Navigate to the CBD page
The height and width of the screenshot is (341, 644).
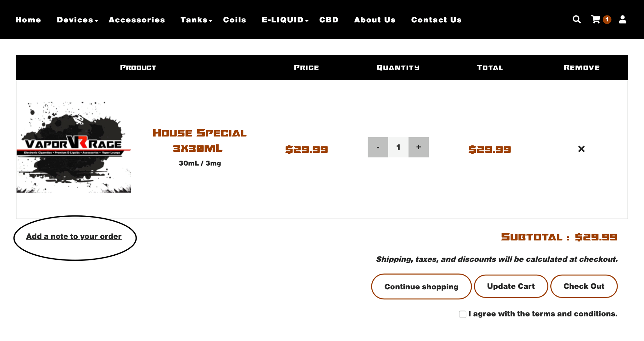click(329, 20)
